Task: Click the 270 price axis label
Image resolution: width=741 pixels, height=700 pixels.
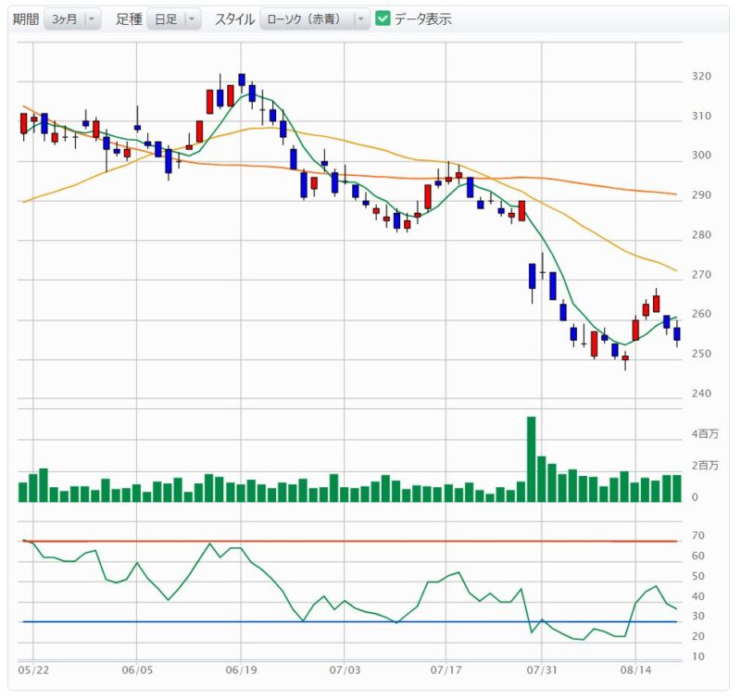Action: point(701,274)
